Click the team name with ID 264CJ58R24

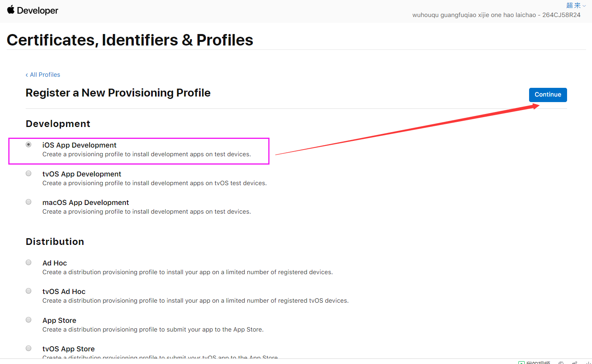click(x=496, y=15)
